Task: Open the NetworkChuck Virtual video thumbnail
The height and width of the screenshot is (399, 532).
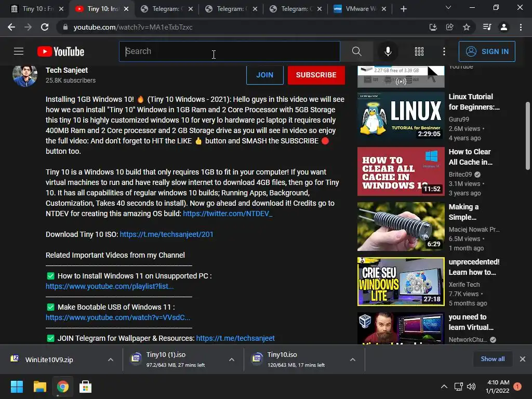Action: [401, 328]
